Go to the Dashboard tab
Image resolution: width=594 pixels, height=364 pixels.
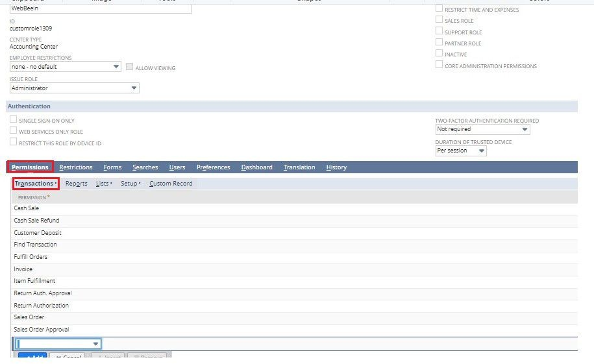(256, 167)
